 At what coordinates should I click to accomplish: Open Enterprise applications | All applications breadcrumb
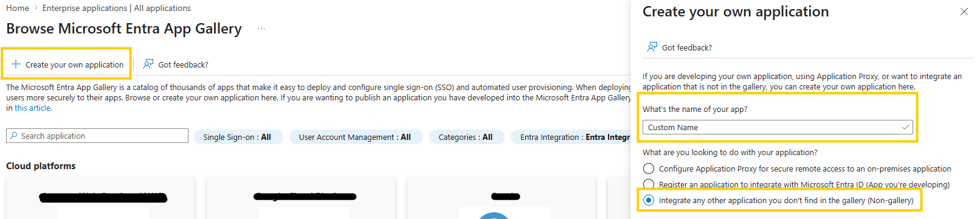[x=117, y=8]
